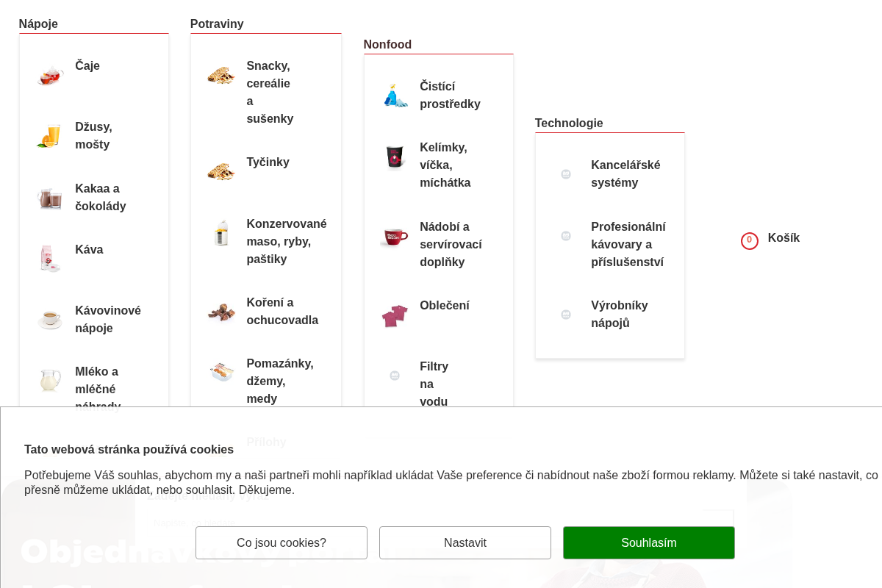
Task: Click the Tyčinky snack bar link
Action: (x=268, y=162)
